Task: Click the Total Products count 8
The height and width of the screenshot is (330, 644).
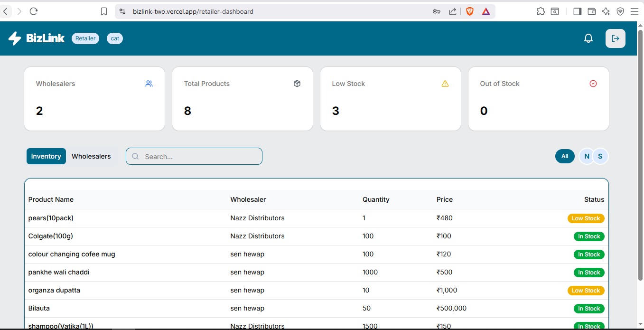Action: point(187,111)
